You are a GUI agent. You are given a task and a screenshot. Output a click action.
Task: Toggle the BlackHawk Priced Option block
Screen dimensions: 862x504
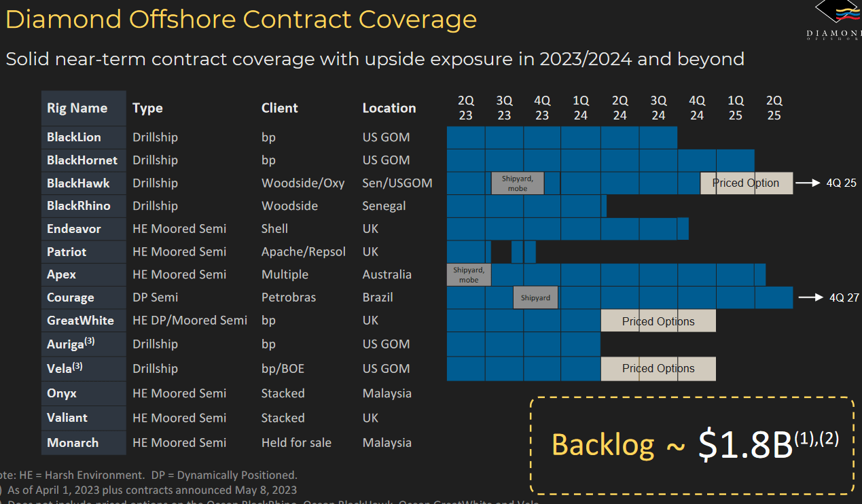[746, 183]
